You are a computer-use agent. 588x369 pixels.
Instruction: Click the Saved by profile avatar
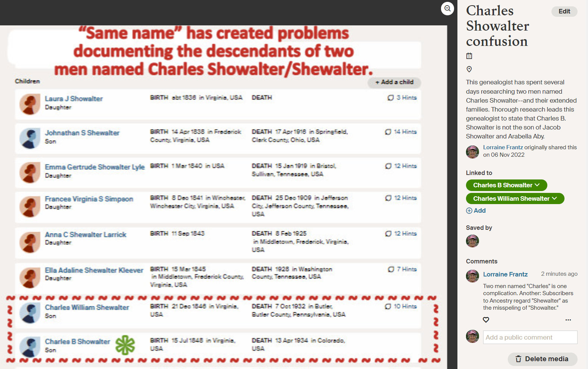472,241
